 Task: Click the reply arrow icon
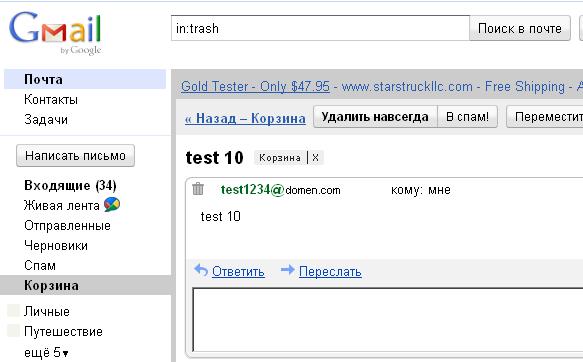(201, 270)
